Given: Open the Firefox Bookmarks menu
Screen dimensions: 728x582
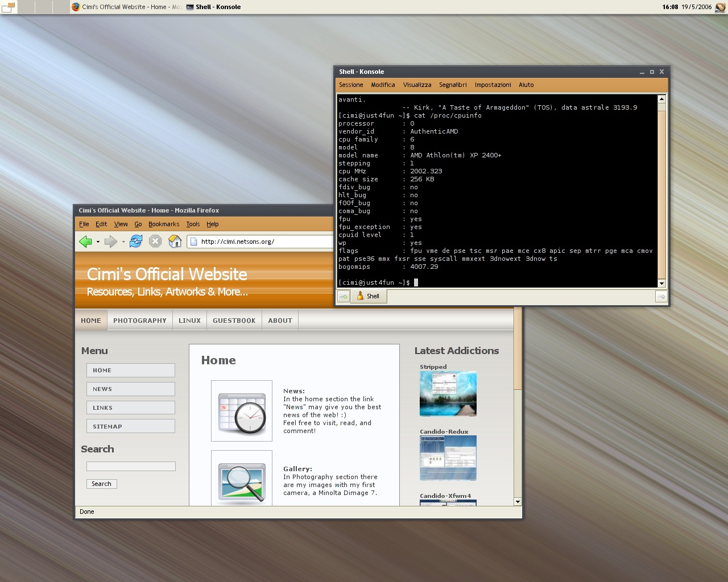Looking at the screenshot, I should pyautogui.click(x=164, y=224).
